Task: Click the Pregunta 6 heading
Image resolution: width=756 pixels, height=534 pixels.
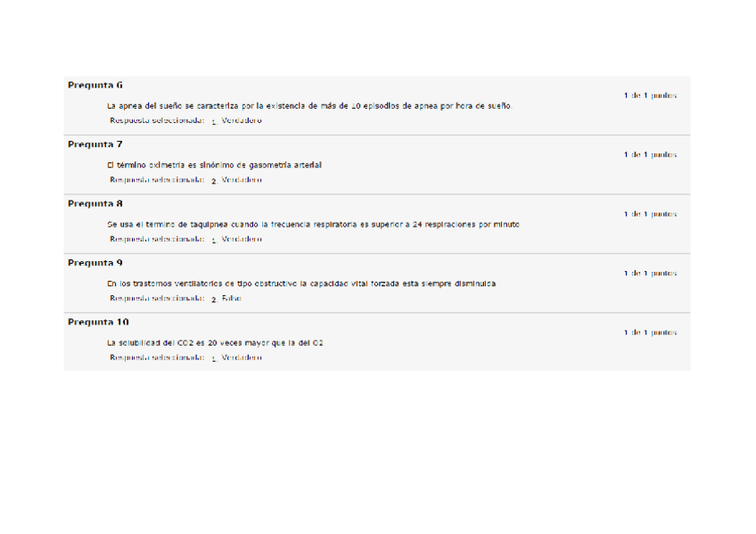Action: (x=95, y=86)
